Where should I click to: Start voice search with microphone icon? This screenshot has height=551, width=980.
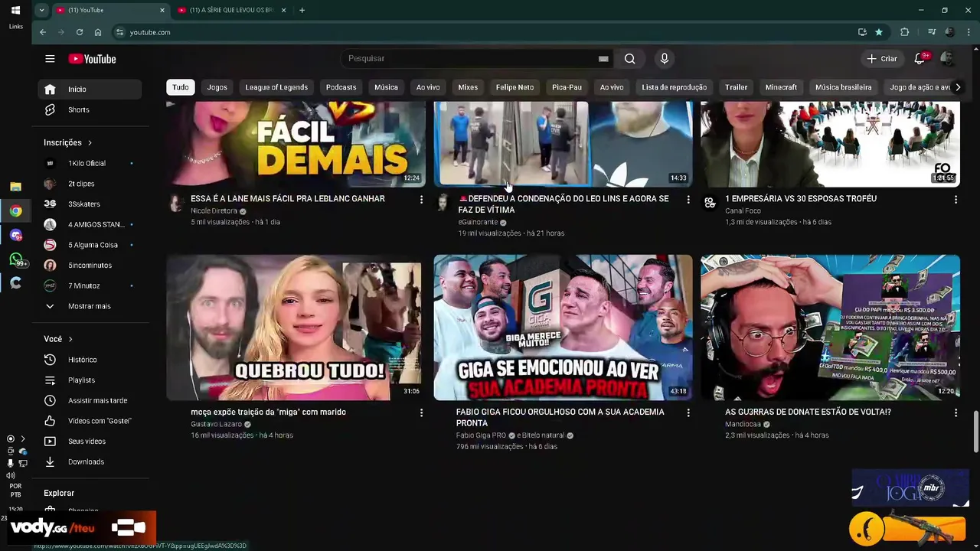click(664, 59)
